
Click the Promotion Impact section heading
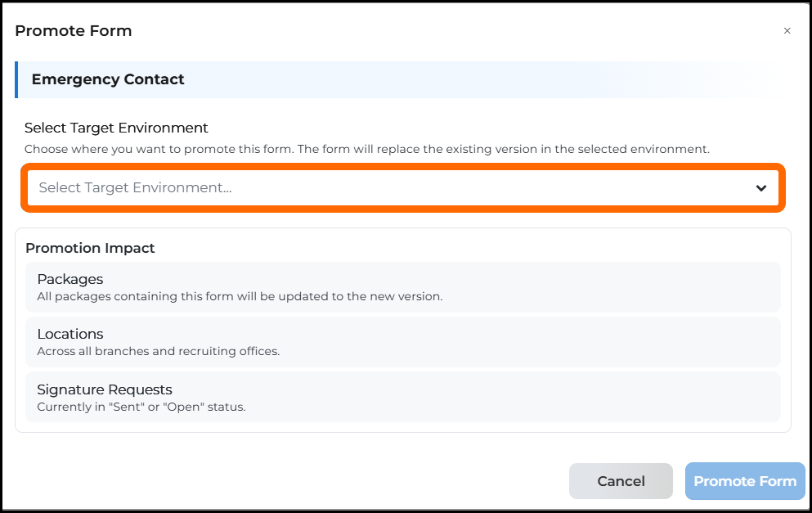click(90, 248)
